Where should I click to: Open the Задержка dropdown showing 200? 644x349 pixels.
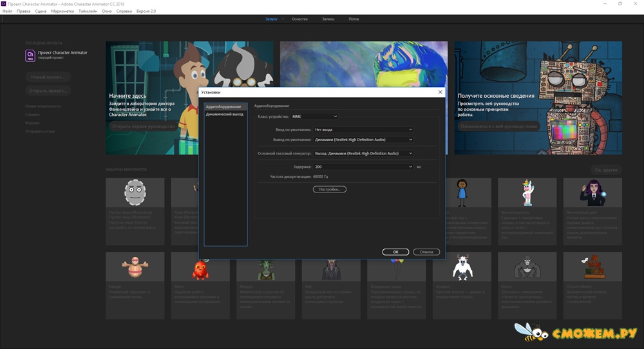coord(363,167)
